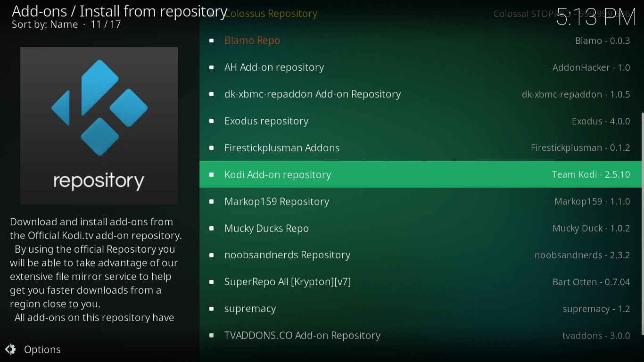Click the Options label at bottom
Viewport: 644px width, 362px height.
coord(42,349)
